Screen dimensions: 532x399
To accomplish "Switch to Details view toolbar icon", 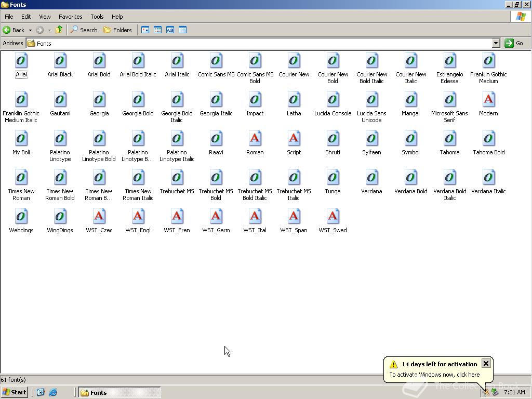I will pyautogui.click(x=182, y=30).
